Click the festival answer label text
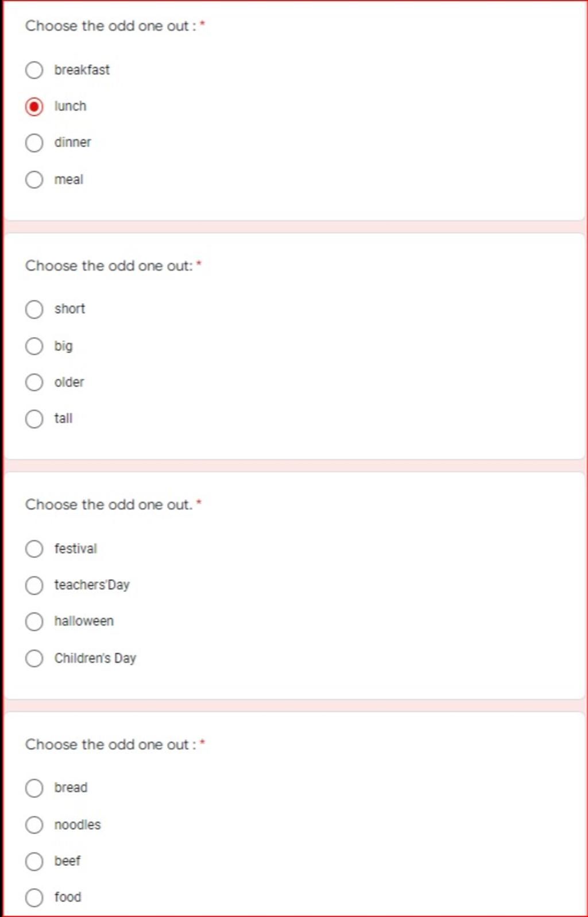The width and height of the screenshot is (588, 917). (75, 549)
